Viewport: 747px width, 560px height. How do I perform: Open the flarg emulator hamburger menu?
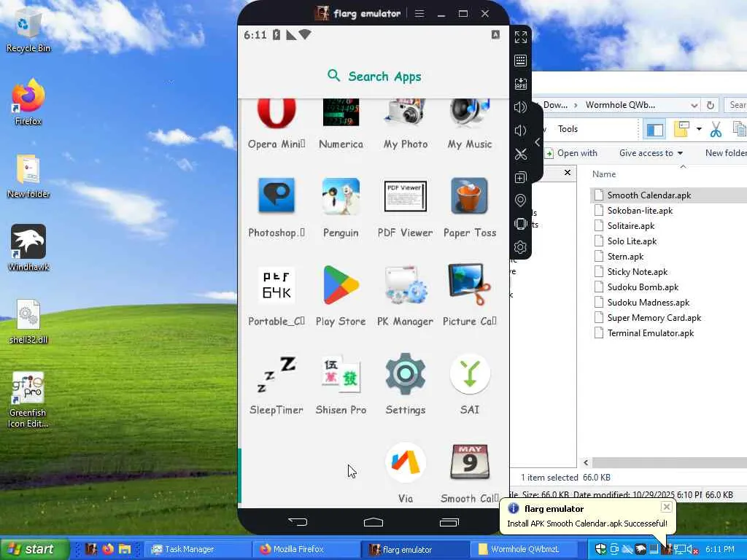(x=419, y=13)
